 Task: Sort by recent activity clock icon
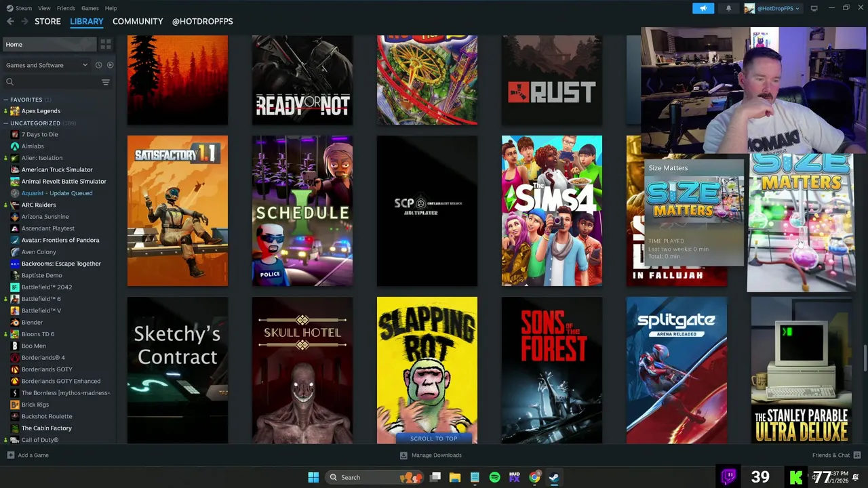98,65
